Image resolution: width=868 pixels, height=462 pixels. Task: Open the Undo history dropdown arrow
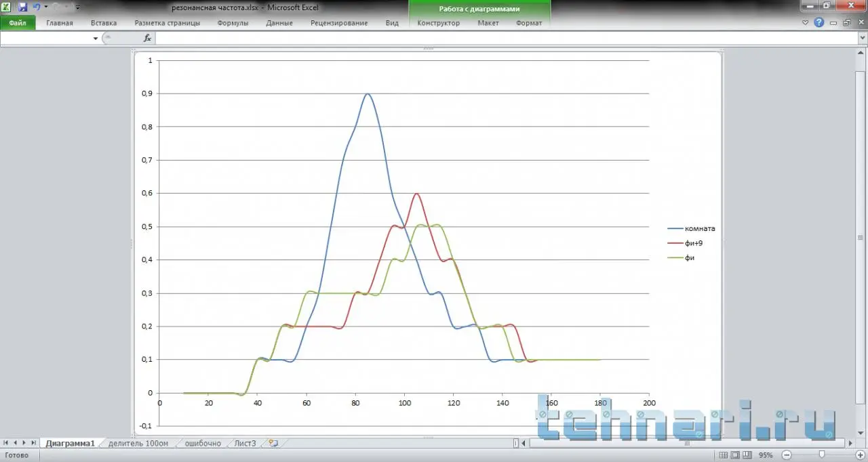pyautogui.click(x=45, y=7)
